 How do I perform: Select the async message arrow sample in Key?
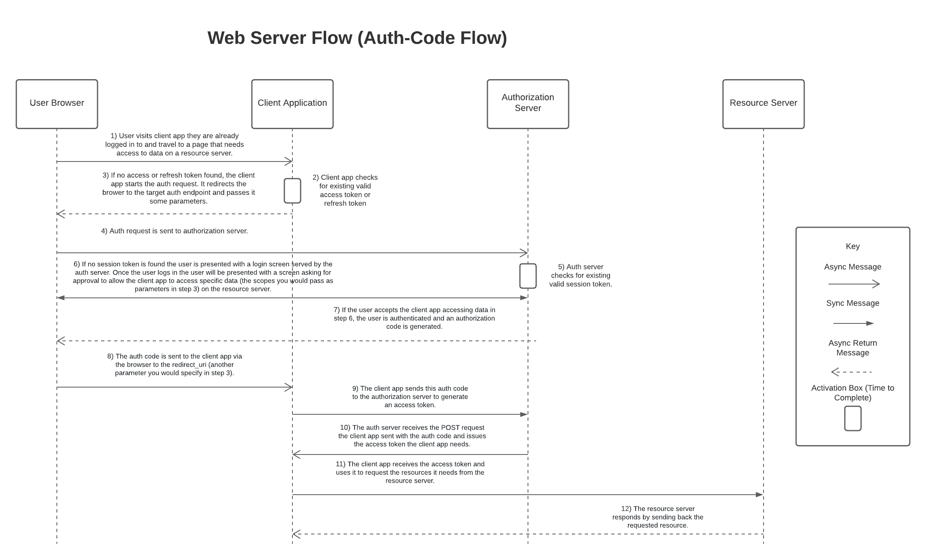[854, 284]
